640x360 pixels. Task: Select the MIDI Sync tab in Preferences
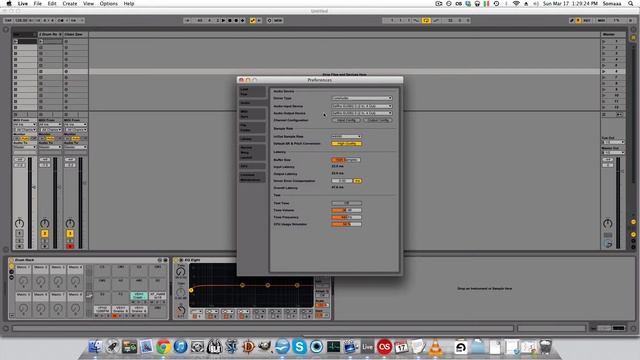(252, 114)
